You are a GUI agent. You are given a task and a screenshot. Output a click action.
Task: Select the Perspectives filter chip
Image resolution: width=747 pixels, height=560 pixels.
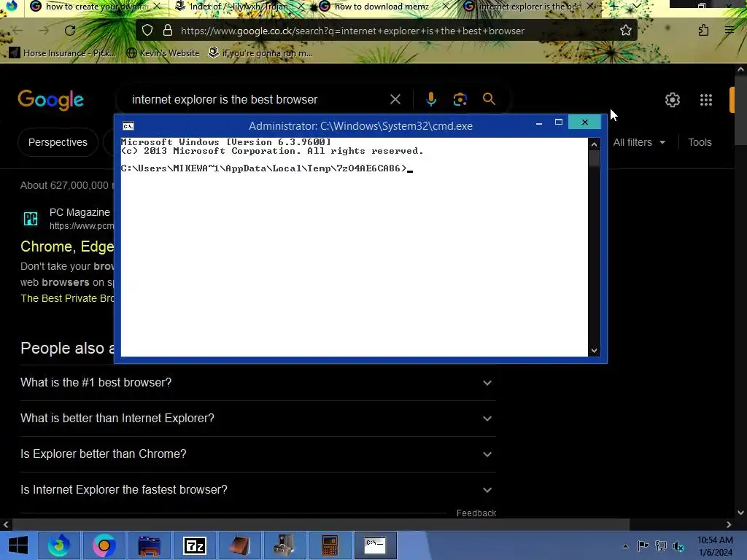(58, 142)
